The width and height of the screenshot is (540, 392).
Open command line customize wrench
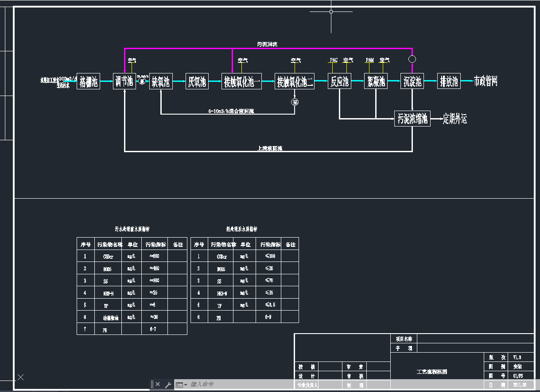point(168,384)
